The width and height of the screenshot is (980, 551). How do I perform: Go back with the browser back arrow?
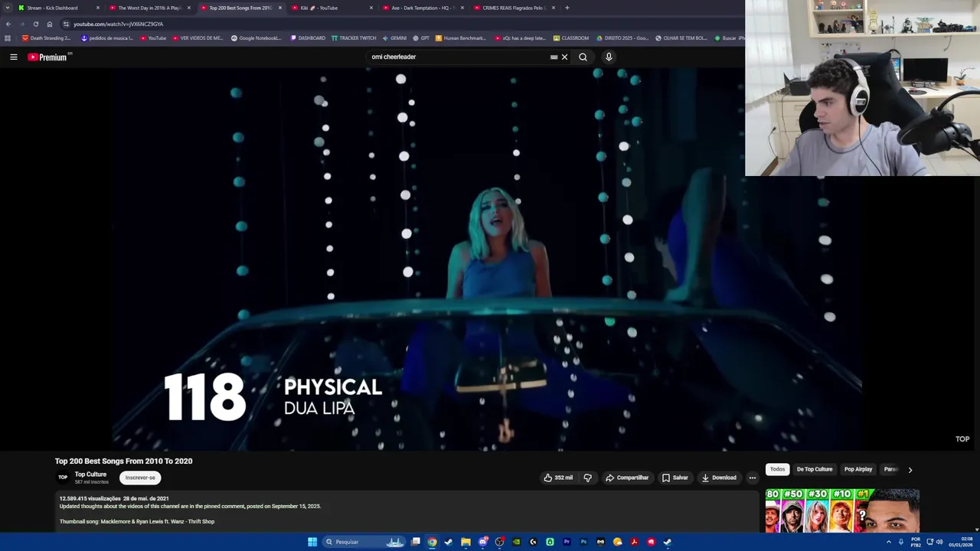coord(8,24)
